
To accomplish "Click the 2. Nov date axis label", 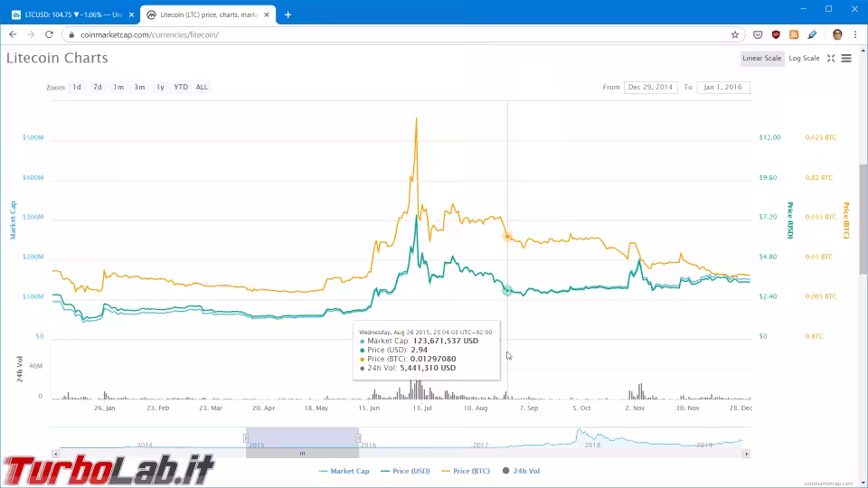I will (635, 408).
